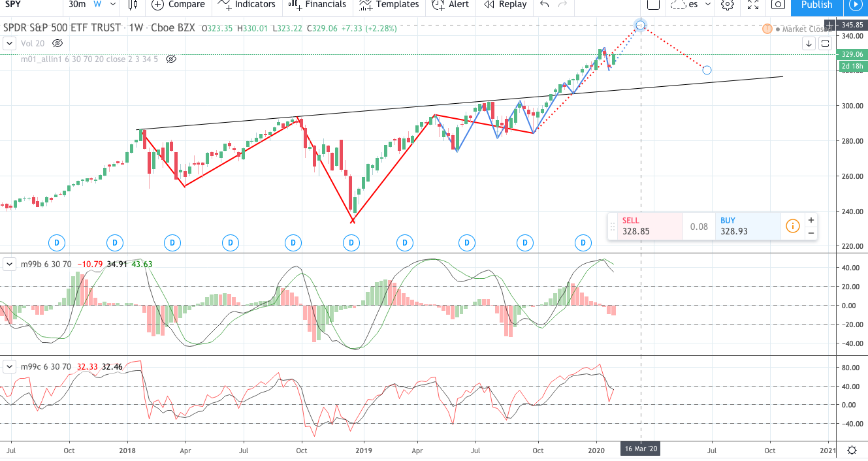Click the m99b 6 30 70 indicator label
Viewport: 868px width, 461px height.
[46, 264]
